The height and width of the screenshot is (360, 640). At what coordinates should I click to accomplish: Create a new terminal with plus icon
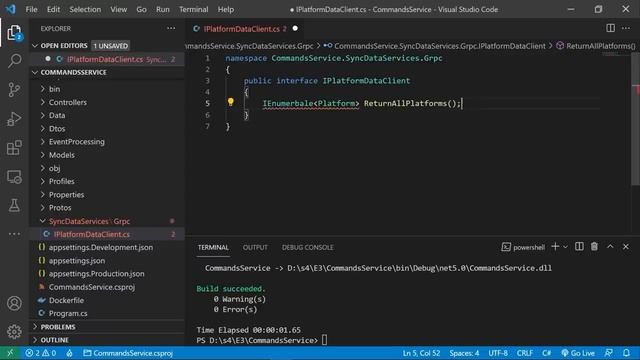(555, 247)
